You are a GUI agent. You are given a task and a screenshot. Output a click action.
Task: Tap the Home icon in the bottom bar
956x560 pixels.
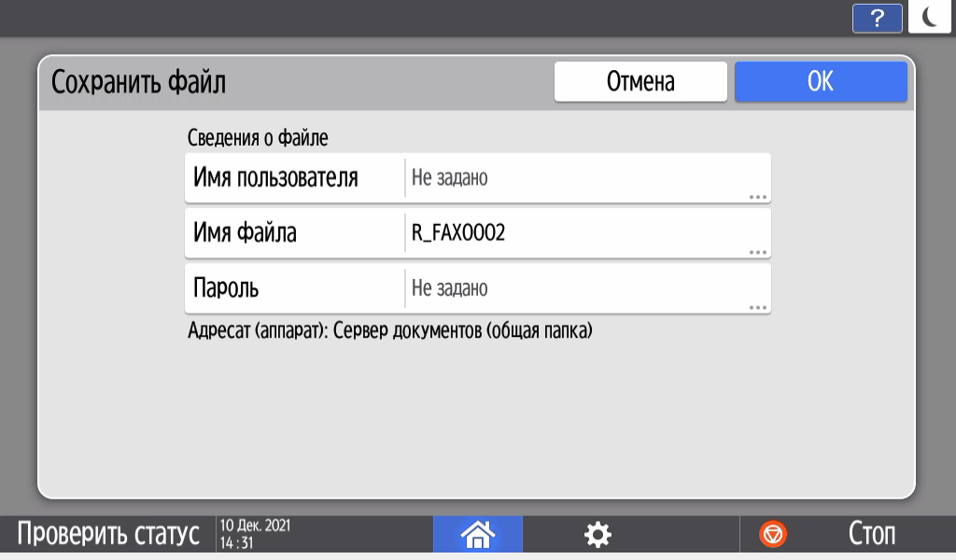point(477,533)
